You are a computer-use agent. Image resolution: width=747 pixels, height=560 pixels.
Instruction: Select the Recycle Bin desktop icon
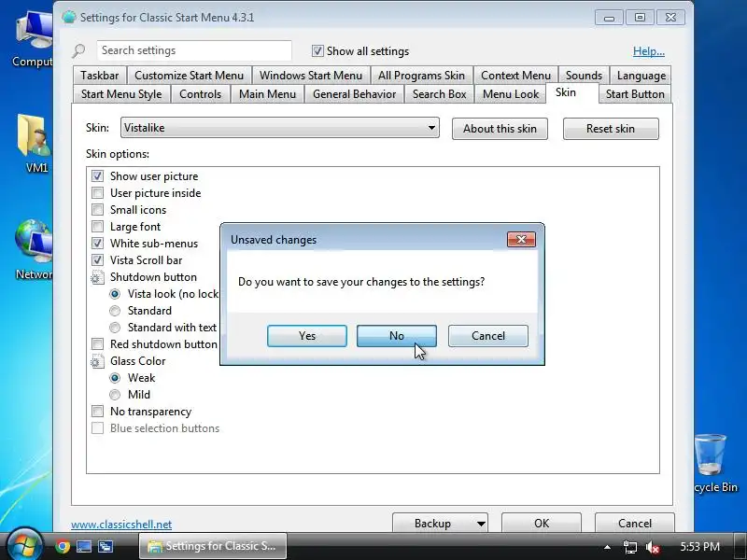click(714, 464)
